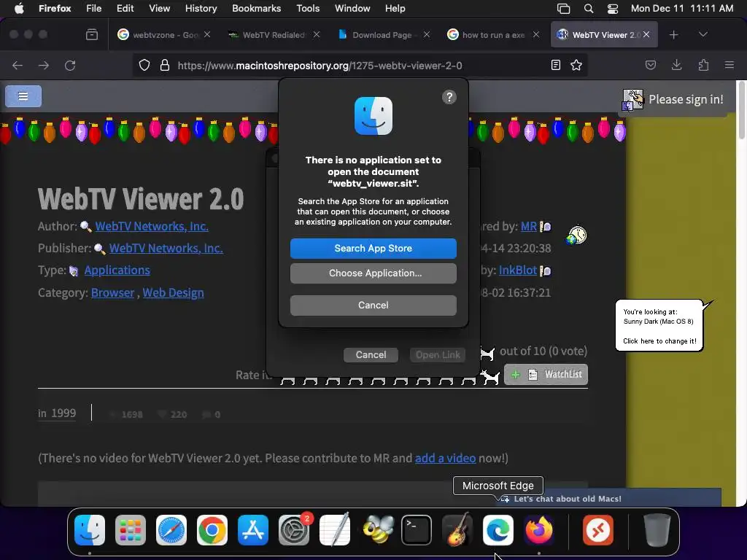Screen dimensions: 747x560
Task: Launch Google Chrome from the Dock
Action: point(212,530)
